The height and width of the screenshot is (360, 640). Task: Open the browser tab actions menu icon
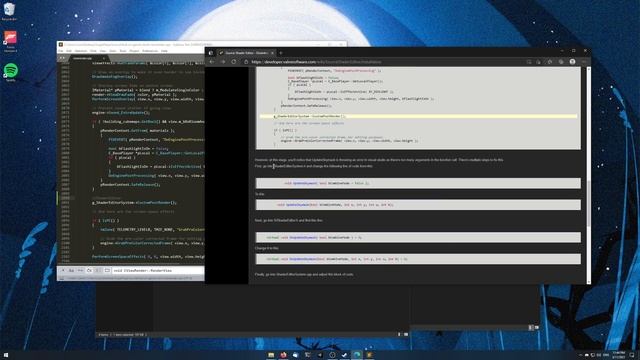(x=211, y=53)
